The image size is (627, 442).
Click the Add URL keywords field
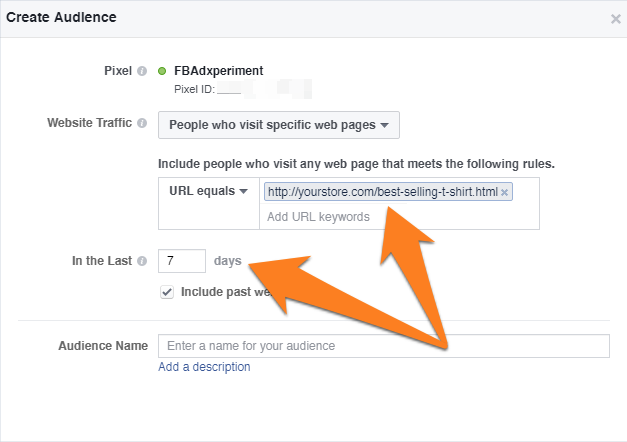pyautogui.click(x=399, y=217)
